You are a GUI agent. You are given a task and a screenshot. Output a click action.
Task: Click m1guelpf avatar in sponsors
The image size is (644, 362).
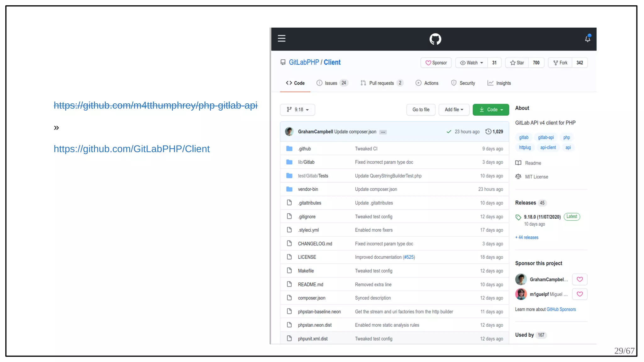(521, 294)
